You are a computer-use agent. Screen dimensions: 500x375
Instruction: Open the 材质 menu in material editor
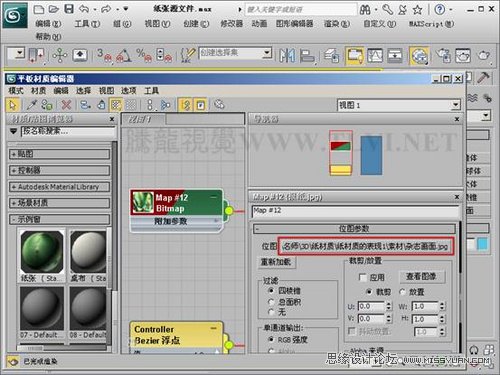tap(38, 91)
